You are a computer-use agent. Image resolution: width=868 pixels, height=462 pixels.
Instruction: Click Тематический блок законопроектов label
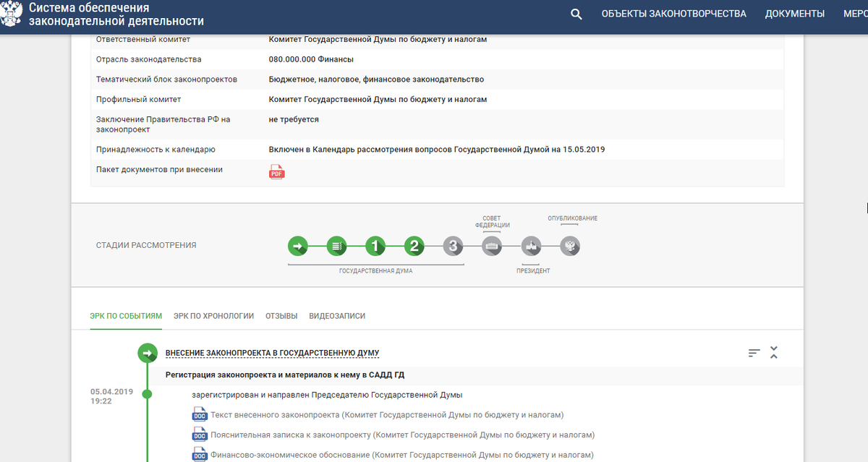pos(166,80)
